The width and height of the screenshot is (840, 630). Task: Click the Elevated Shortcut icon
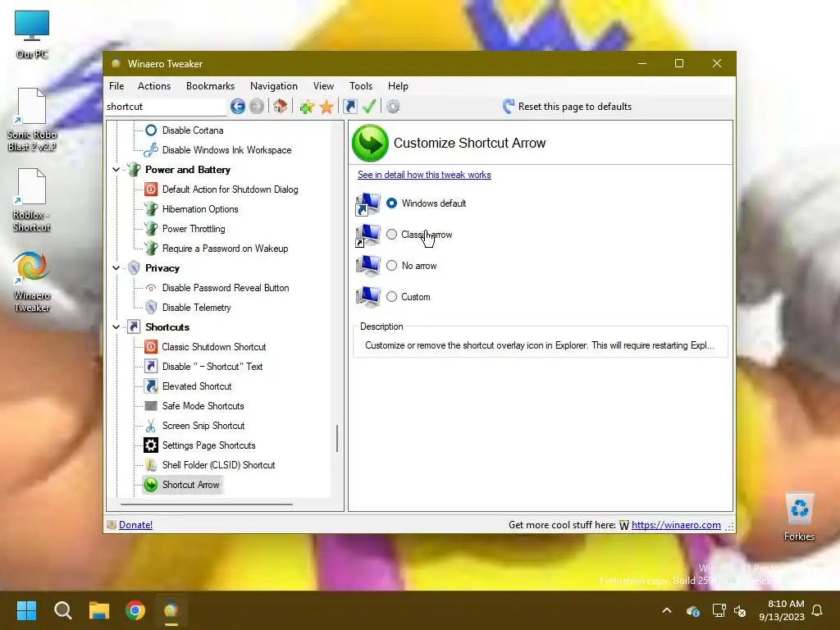click(x=151, y=386)
